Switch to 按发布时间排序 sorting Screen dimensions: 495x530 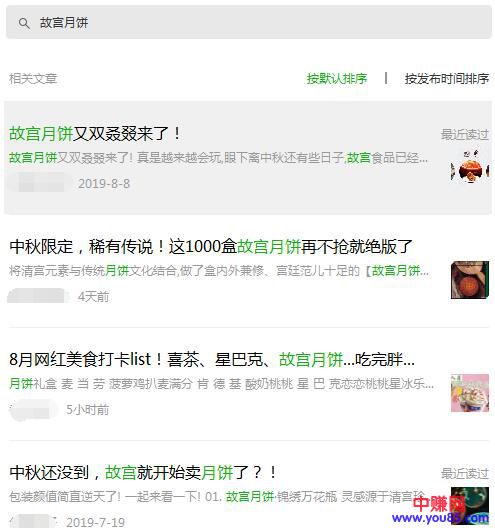pyautogui.click(x=447, y=79)
